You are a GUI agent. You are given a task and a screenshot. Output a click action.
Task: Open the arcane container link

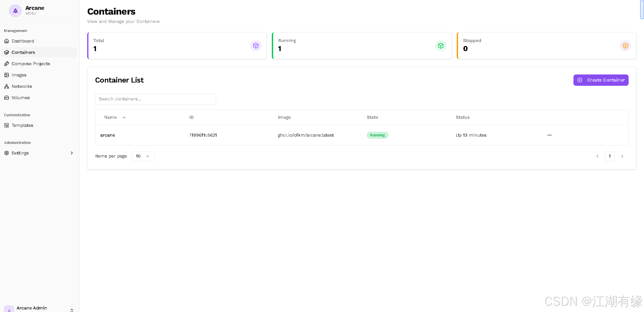[x=108, y=135]
